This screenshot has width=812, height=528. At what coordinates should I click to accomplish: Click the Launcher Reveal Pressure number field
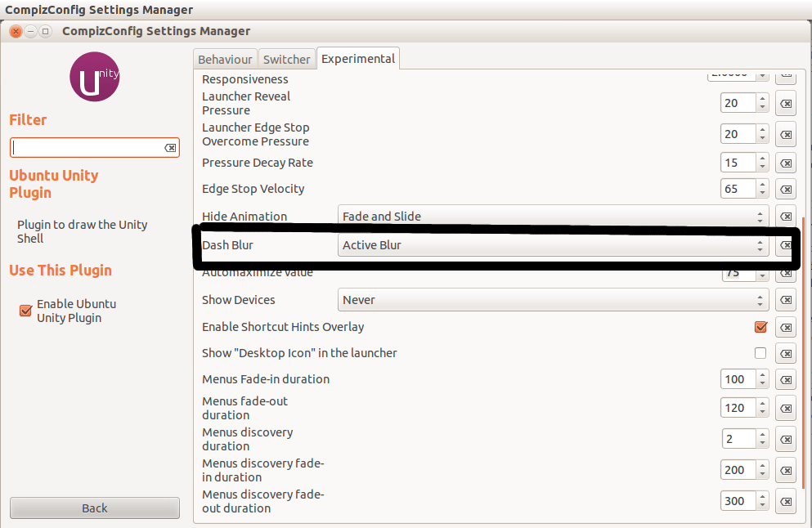tap(738, 103)
